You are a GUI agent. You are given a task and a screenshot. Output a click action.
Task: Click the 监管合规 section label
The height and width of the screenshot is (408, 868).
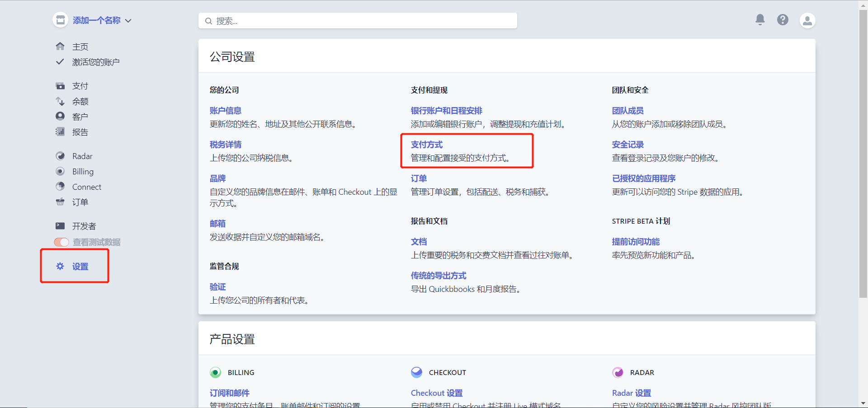pyautogui.click(x=224, y=266)
